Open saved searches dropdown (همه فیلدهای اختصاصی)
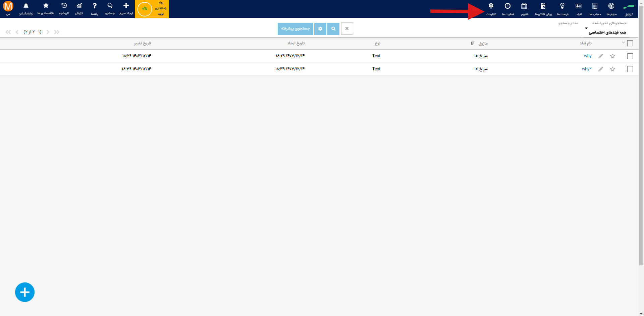The height and width of the screenshot is (316, 644). 605,32
